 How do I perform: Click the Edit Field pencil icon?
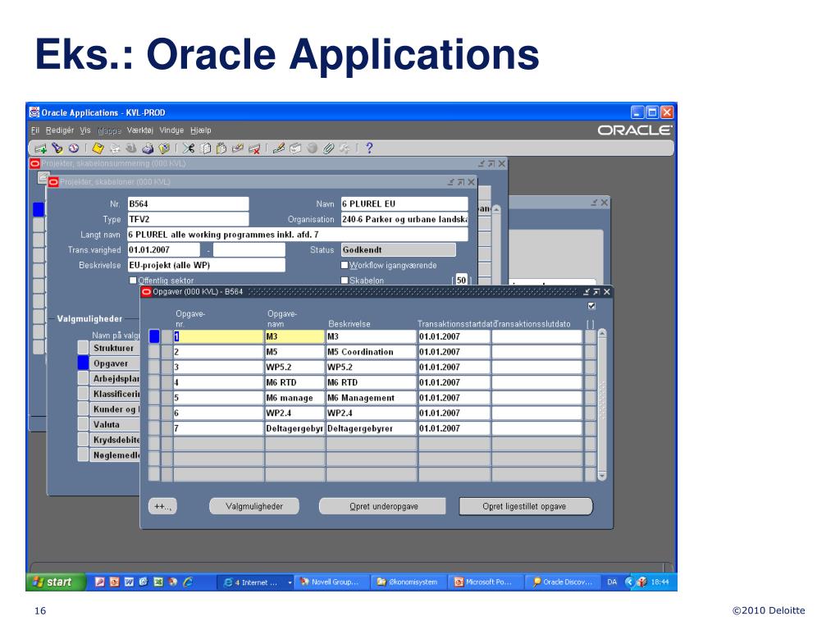click(279, 148)
